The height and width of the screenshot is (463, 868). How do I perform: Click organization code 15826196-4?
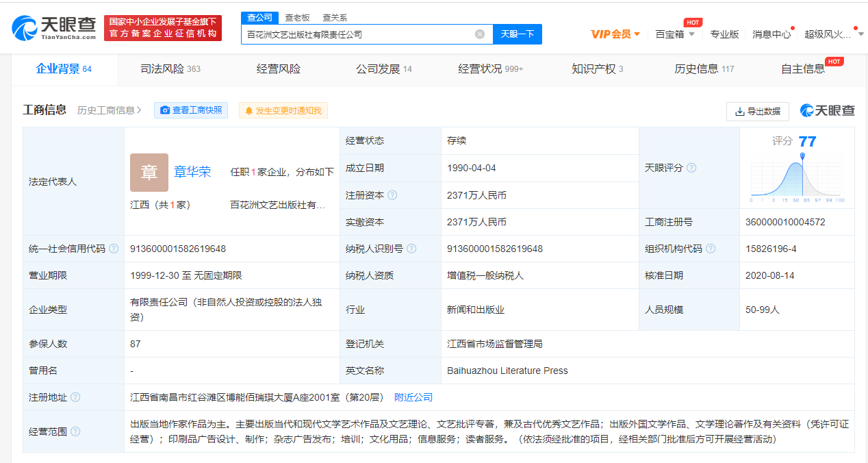click(771, 249)
